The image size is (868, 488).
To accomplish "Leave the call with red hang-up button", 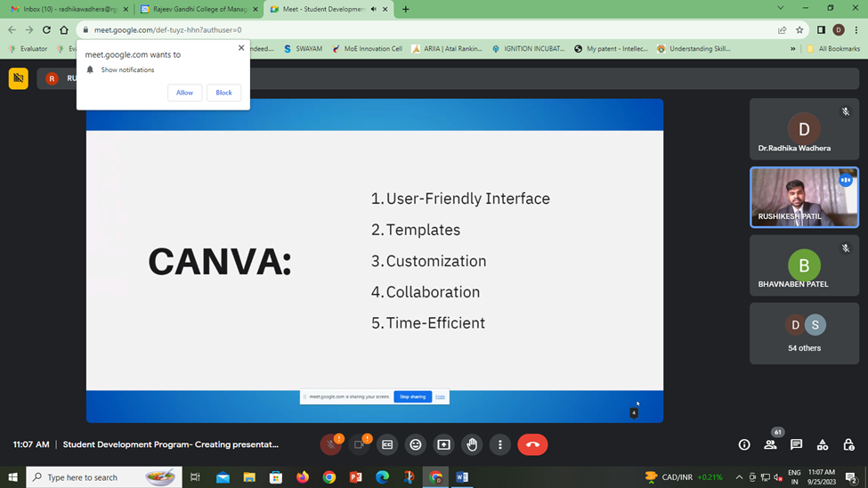I will click(x=532, y=444).
